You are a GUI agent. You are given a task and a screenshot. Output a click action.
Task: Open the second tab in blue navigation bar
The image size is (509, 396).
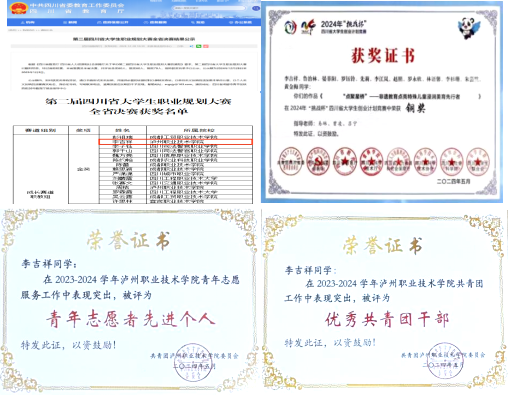70,22
